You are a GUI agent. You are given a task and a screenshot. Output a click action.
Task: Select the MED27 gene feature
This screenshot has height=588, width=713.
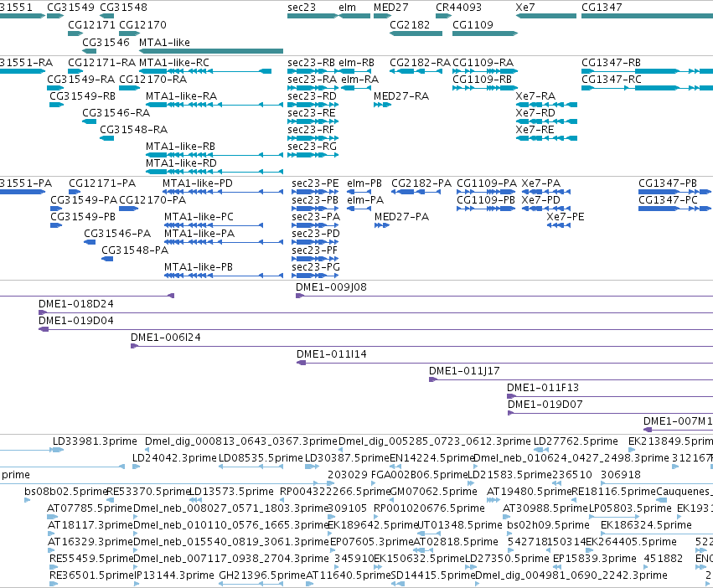tap(382, 16)
